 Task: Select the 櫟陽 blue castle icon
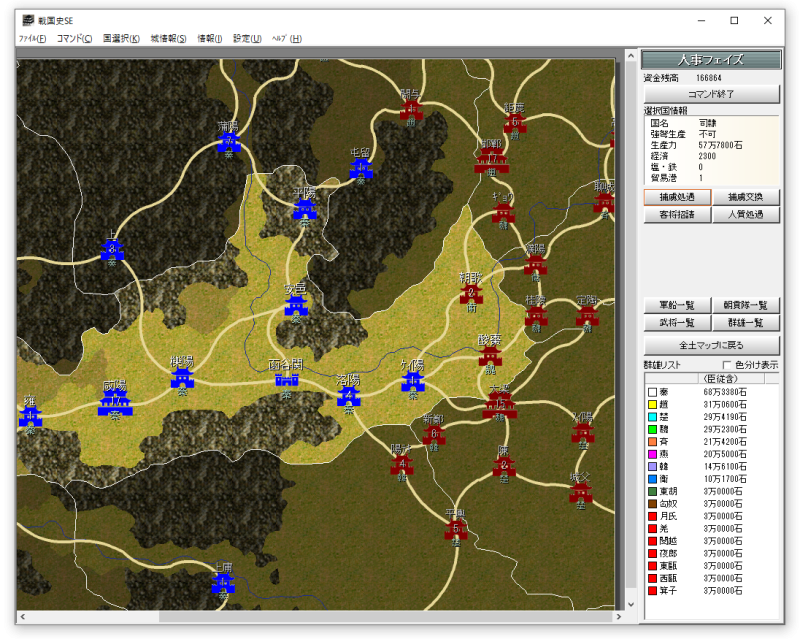pos(182,378)
